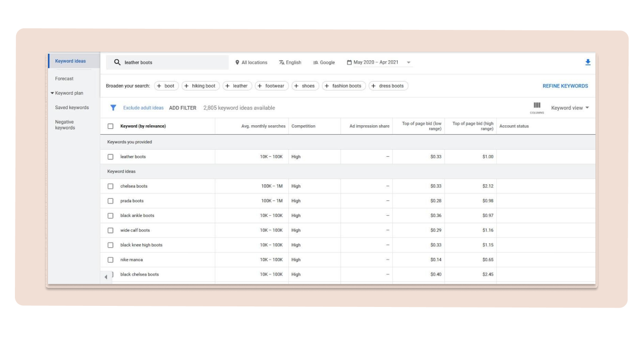The image size is (644, 340).
Task: Check the black ankle boots row
Action: point(110,215)
